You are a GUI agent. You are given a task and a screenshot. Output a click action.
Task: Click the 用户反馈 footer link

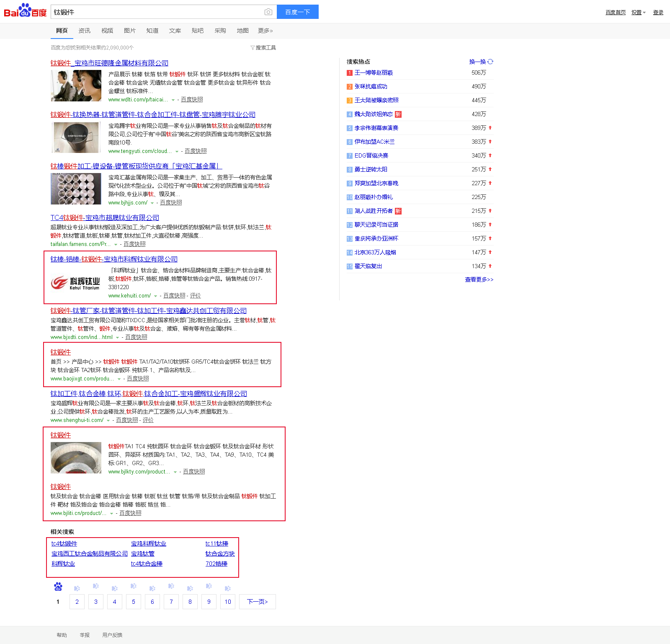coord(112,635)
